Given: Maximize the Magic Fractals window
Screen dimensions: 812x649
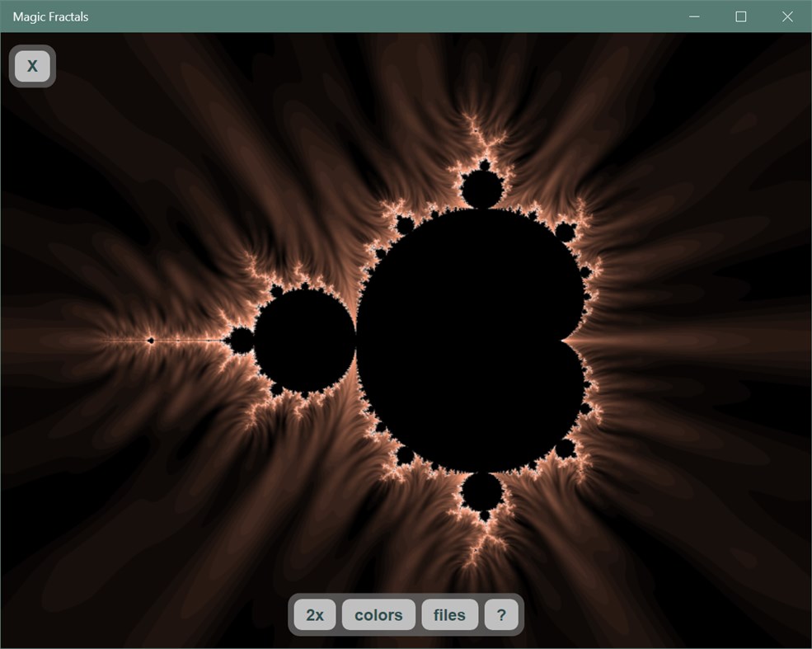Looking at the screenshot, I should coord(740,16).
